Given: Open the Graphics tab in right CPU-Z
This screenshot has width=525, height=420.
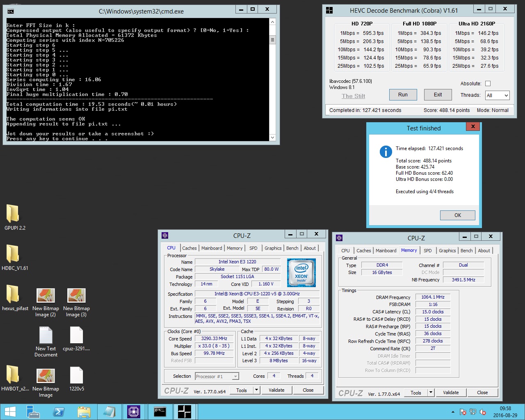Looking at the screenshot, I should tap(447, 251).
